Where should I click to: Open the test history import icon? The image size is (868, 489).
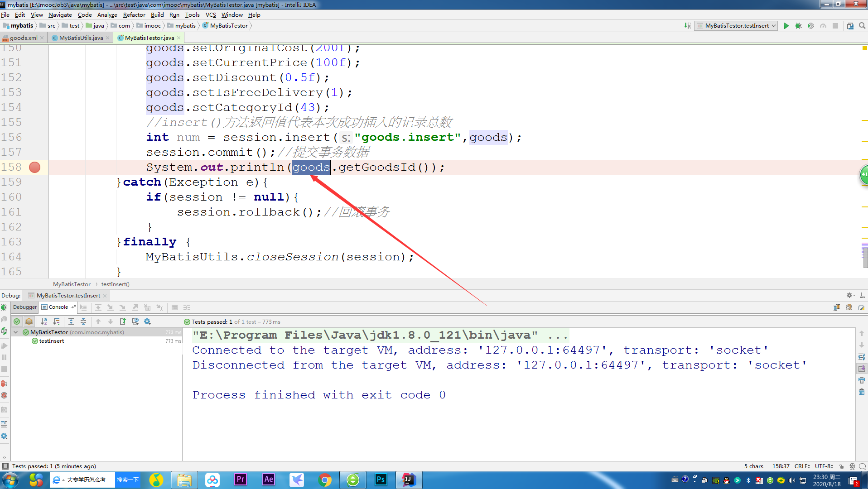[135, 321]
